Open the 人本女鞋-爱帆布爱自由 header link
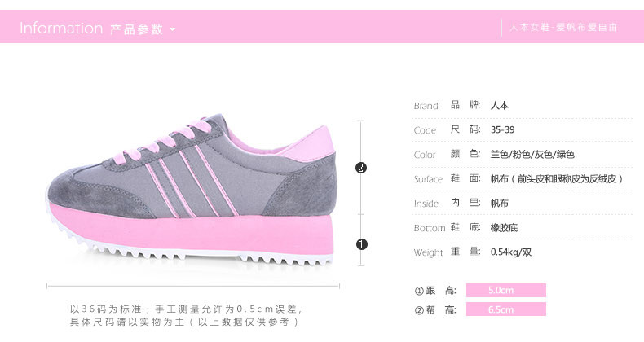 [x=563, y=28]
